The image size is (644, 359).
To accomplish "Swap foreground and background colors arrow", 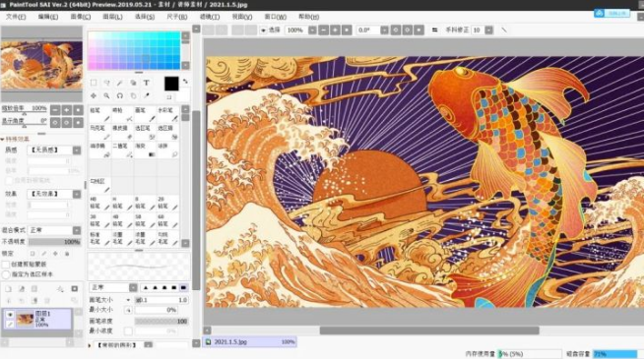I will point(185,82).
